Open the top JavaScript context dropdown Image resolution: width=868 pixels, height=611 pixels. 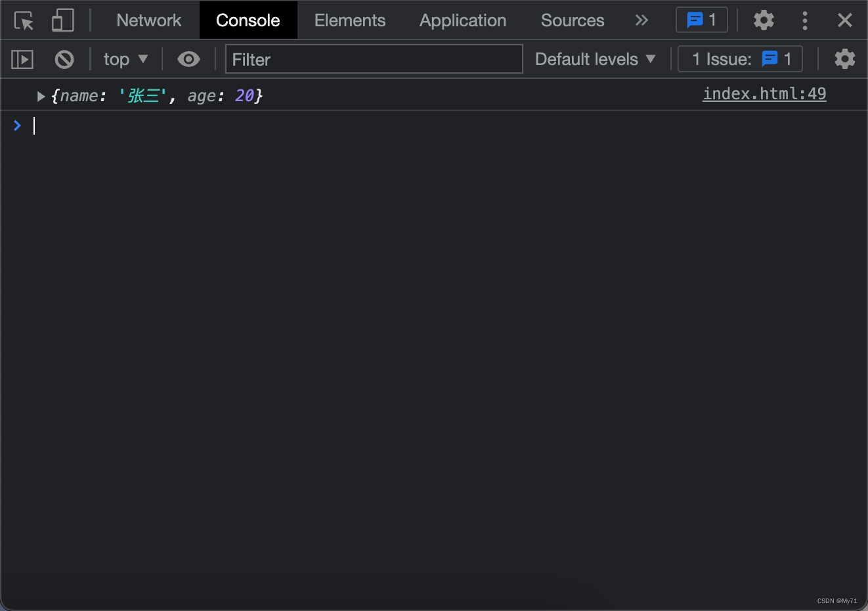125,60
